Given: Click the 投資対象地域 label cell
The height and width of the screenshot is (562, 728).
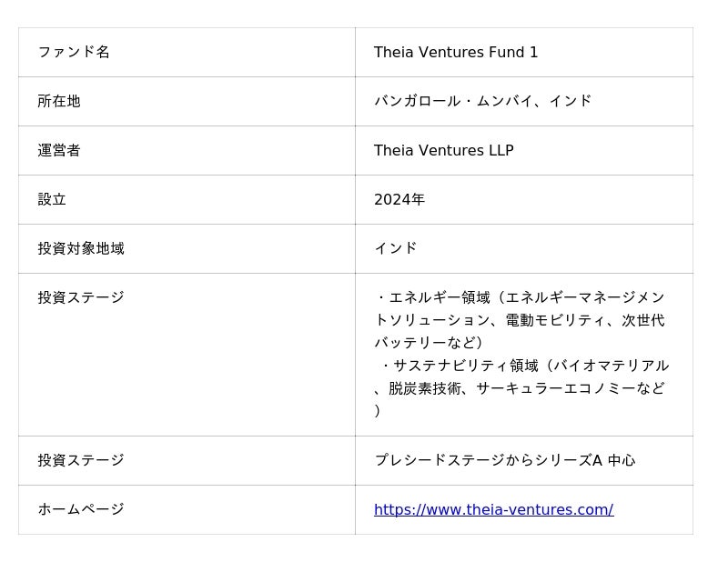Looking at the screenshot, I should click(81, 248).
